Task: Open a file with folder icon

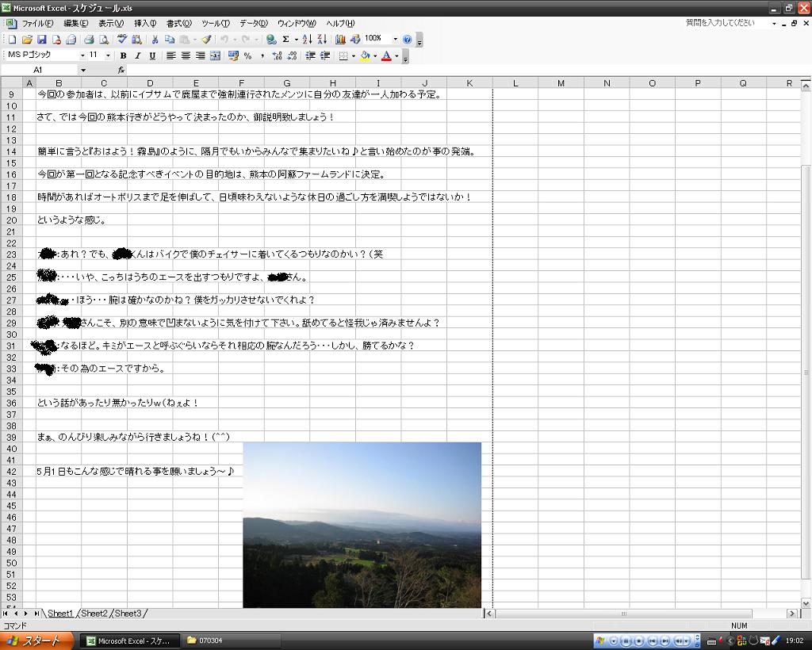Action: click(x=27, y=40)
